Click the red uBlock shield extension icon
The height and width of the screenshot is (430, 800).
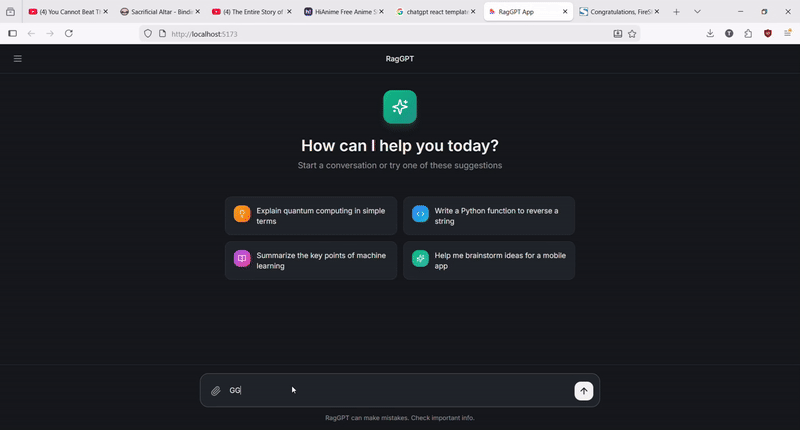[x=768, y=34]
